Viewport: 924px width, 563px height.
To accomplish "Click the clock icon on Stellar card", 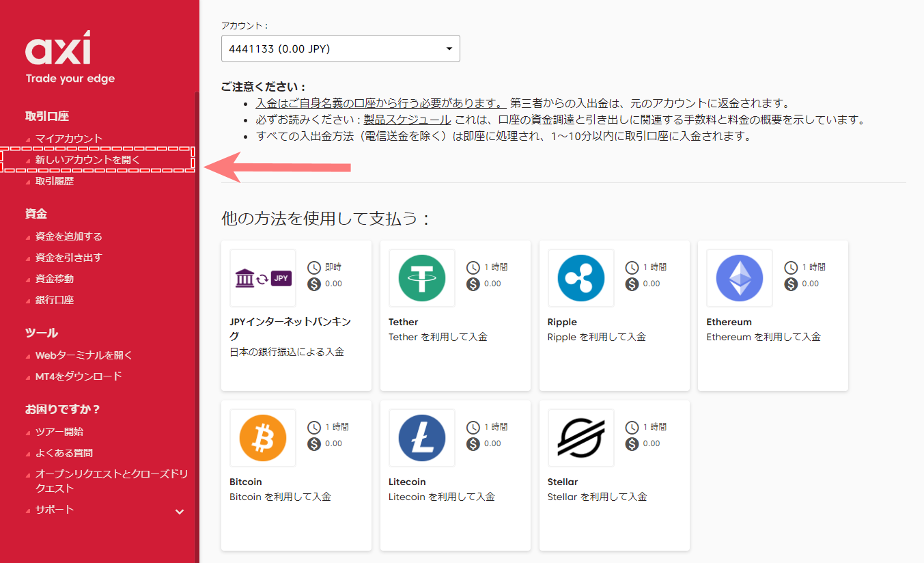I will click(x=632, y=428).
